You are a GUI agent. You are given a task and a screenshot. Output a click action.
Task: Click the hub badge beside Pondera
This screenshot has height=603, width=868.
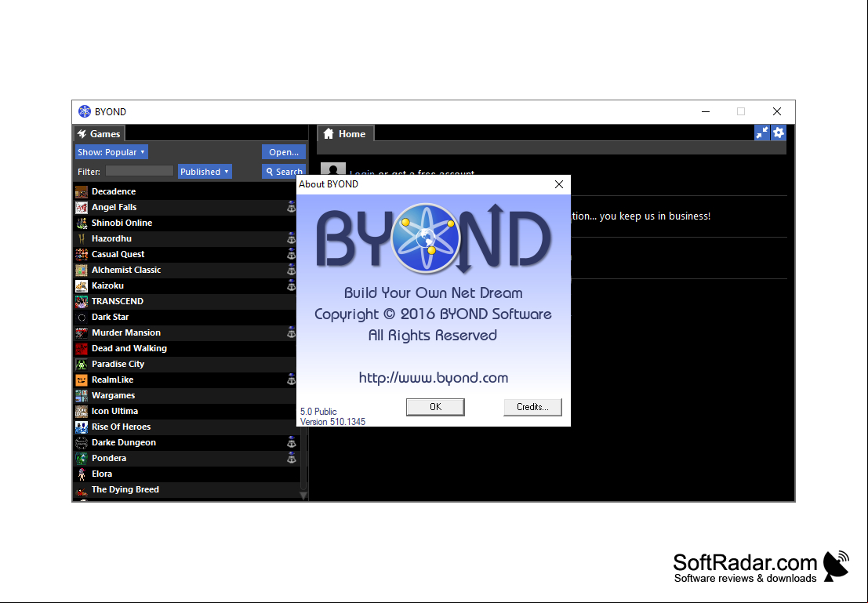point(291,459)
